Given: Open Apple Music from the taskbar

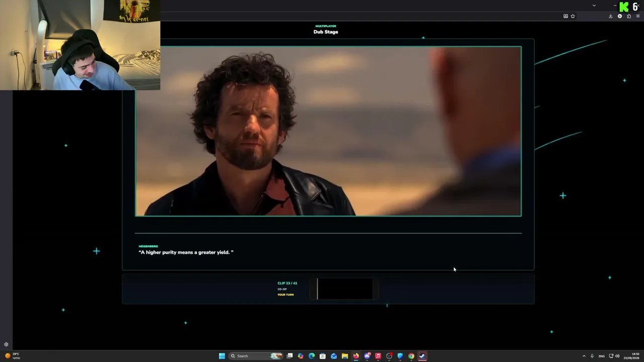Looking at the screenshot, I should coord(378,356).
